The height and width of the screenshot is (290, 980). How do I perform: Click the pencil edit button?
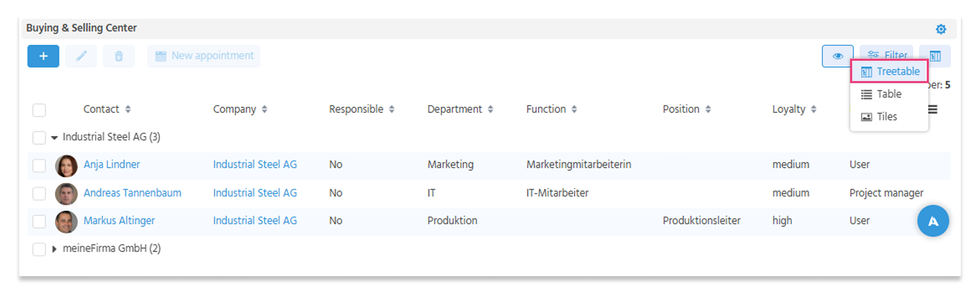81,56
